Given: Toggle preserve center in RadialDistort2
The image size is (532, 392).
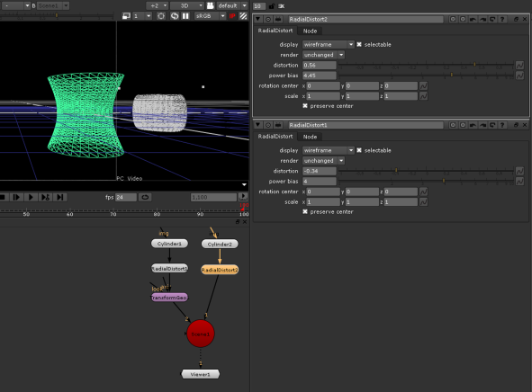Looking at the screenshot, I should [305, 106].
